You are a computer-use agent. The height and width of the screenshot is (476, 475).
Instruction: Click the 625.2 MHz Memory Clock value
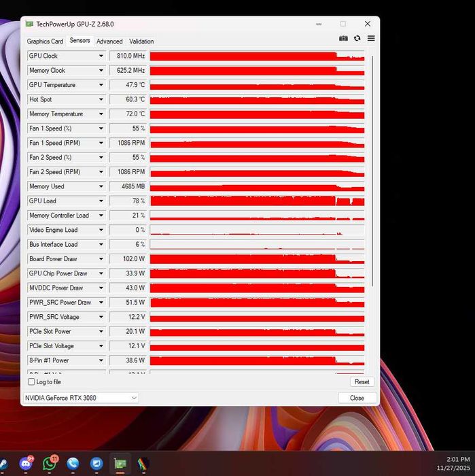coord(128,71)
